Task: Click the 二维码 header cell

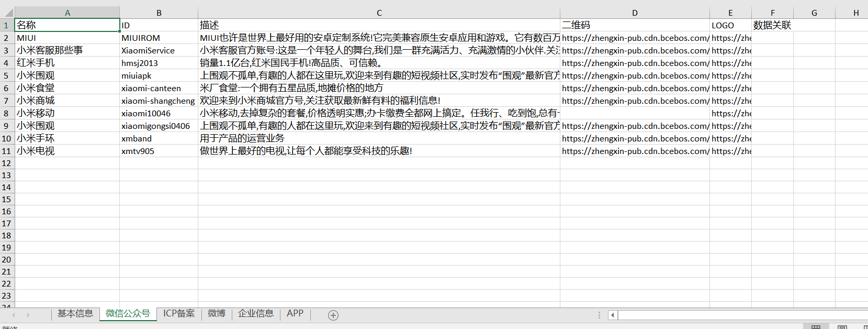Action: [635, 25]
